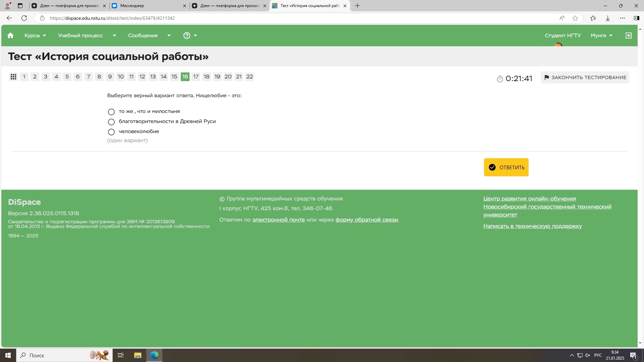
Task: Open browser read aloud icon
Action: [562, 18]
